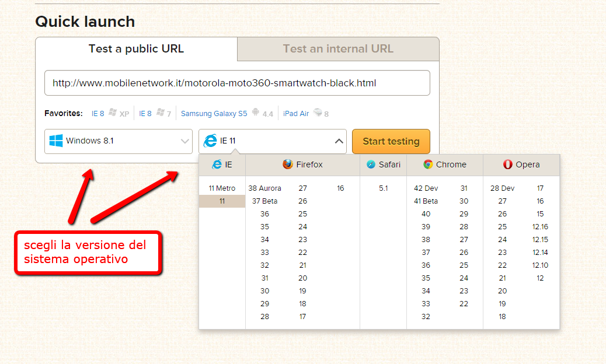606x364 pixels.
Task: Select the IE 8 Windows XP favorite
Action: (97, 114)
